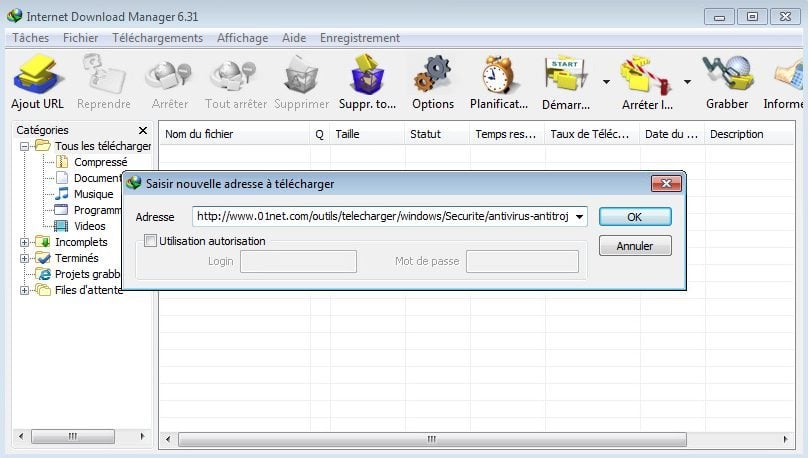Viewport: 808px width, 458px height.
Task: Collapse the Tous les téléchargements node
Action: click(x=24, y=146)
